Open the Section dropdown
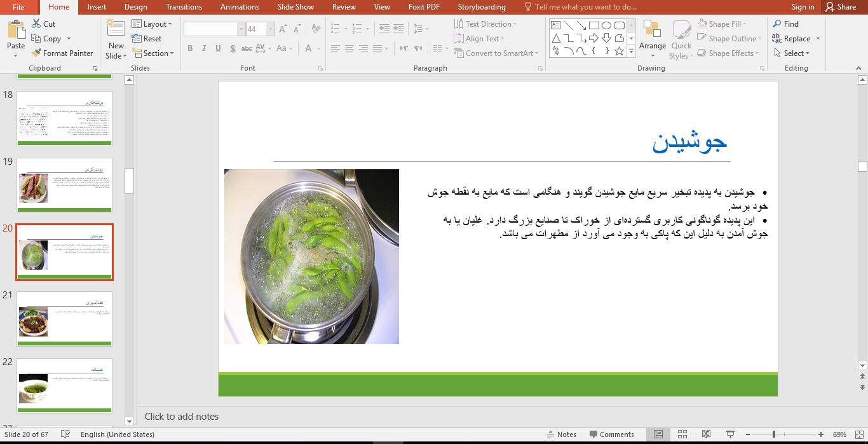Viewport: 868px width, 444px height. [153, 53]
